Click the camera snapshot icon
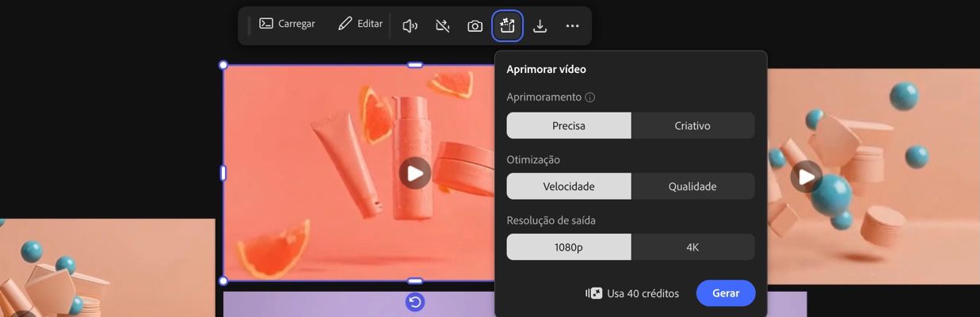This screenshot has height=317, width=980. tap(475, 26)
